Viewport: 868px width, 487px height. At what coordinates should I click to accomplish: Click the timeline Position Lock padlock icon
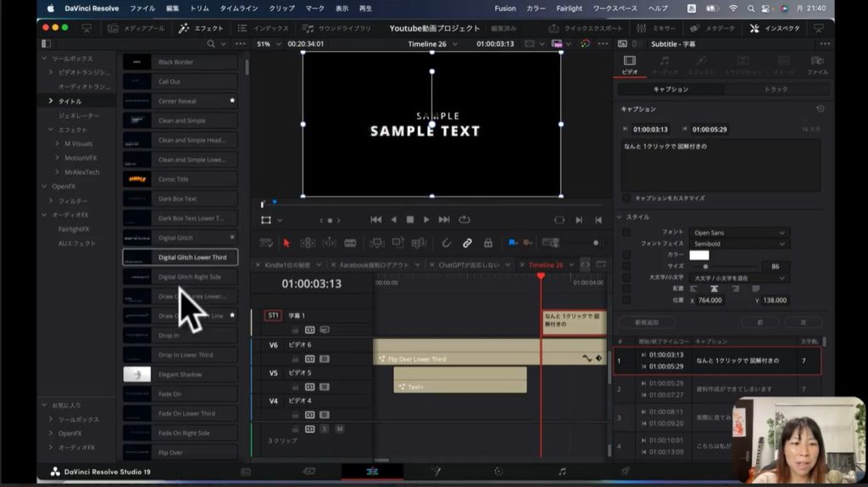pos(488,243)
